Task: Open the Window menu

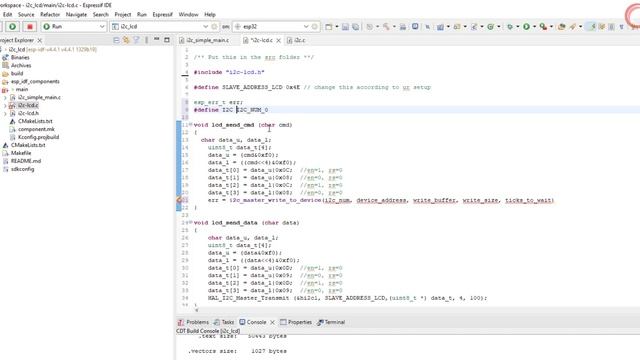Action: coord(188,14)
